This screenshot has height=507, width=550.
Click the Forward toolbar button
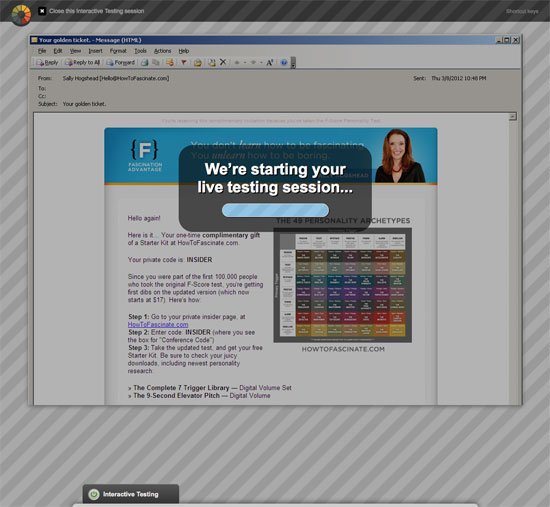click(120, 62)
